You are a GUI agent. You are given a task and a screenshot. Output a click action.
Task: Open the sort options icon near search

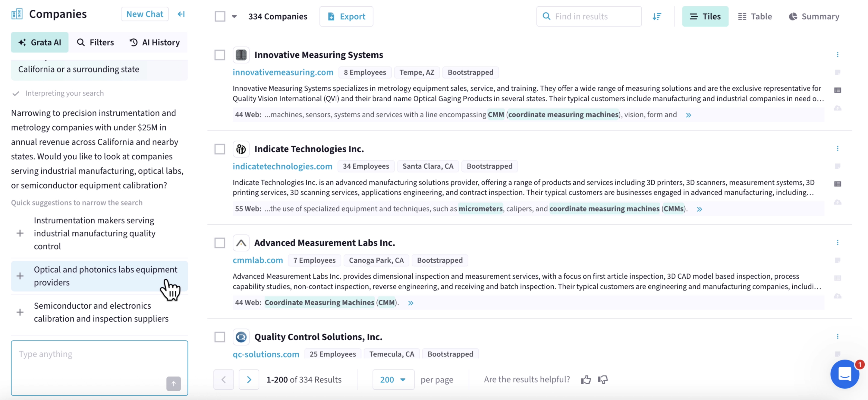click(657, 16)
